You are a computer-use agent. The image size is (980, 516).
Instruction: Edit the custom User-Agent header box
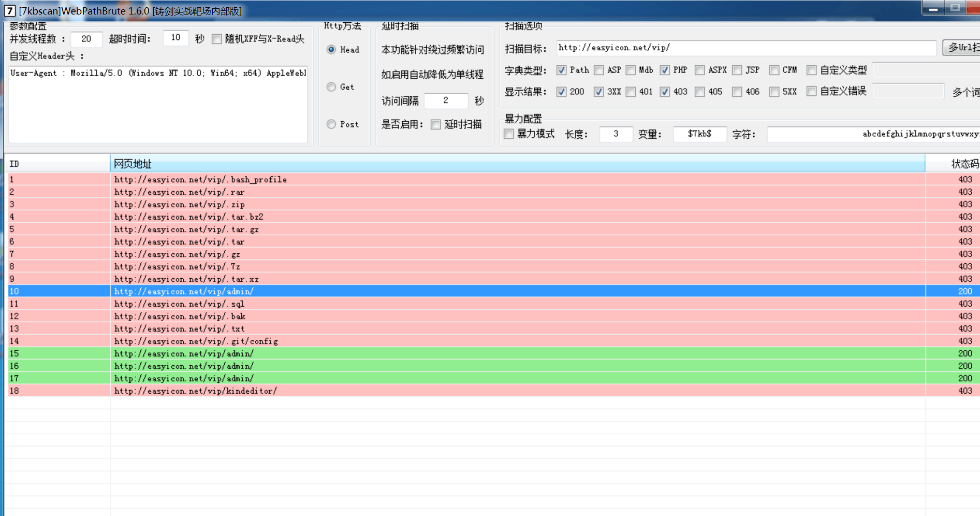coord(158,104)
